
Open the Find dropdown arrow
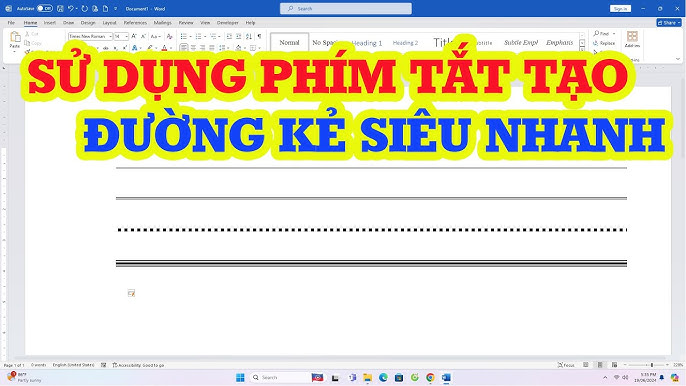(614, 34)
